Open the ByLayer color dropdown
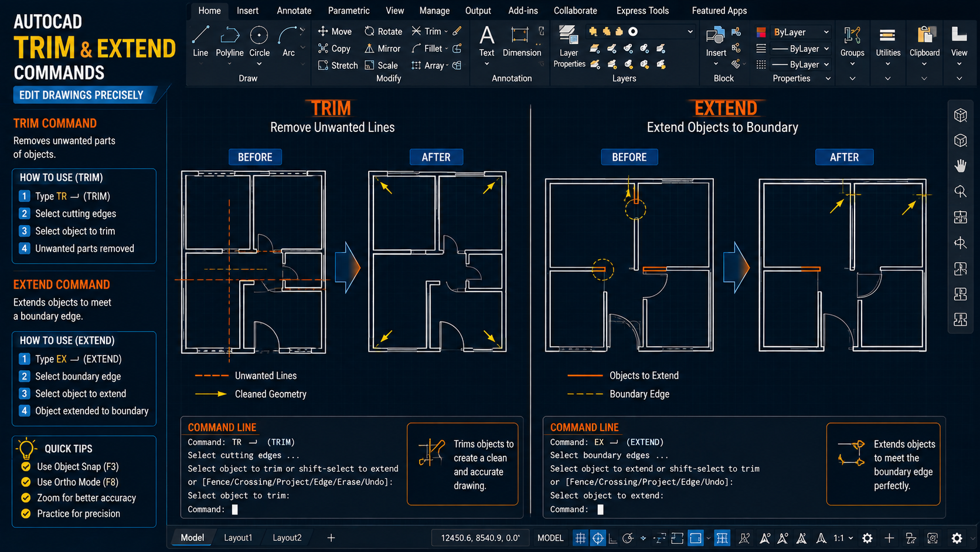980x552 pixels. pyautogui.click(x=801, y=32)
